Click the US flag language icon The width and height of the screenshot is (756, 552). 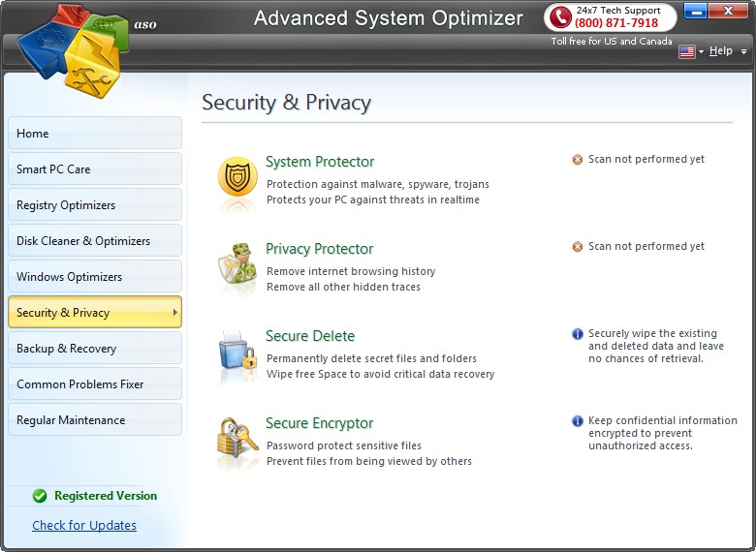pyautogui.click(x=686, y=51)
